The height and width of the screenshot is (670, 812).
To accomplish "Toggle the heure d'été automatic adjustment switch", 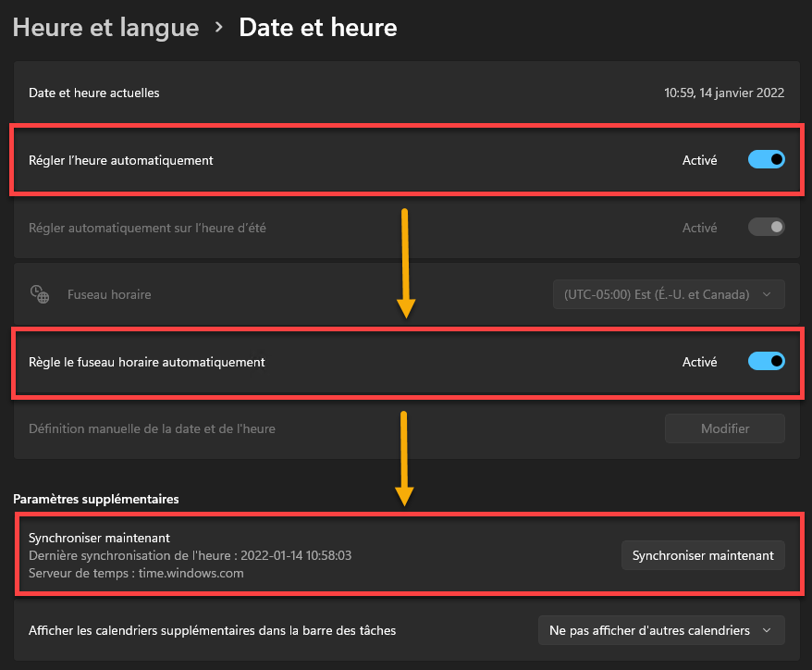I will coord(767,227).
